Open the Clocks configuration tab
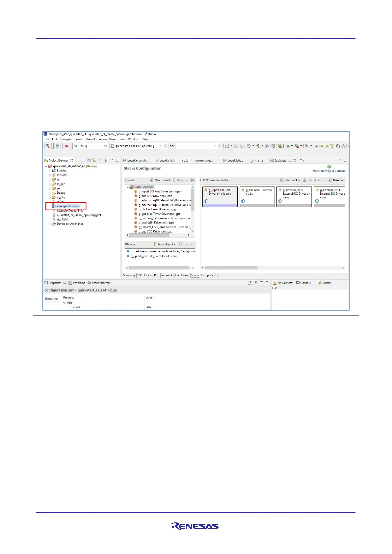The height and width of the screenshot is (554, 392). 148,275
